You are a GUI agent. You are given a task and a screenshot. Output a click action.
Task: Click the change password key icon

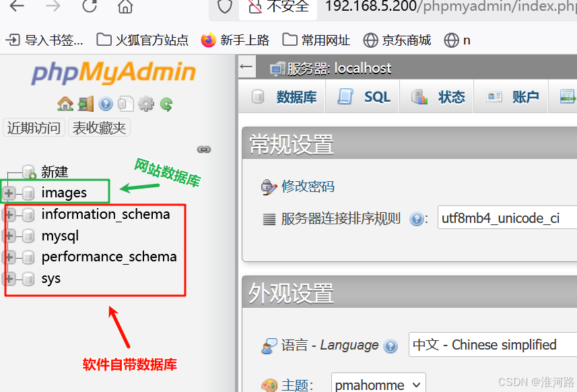(x=269, y=187)
